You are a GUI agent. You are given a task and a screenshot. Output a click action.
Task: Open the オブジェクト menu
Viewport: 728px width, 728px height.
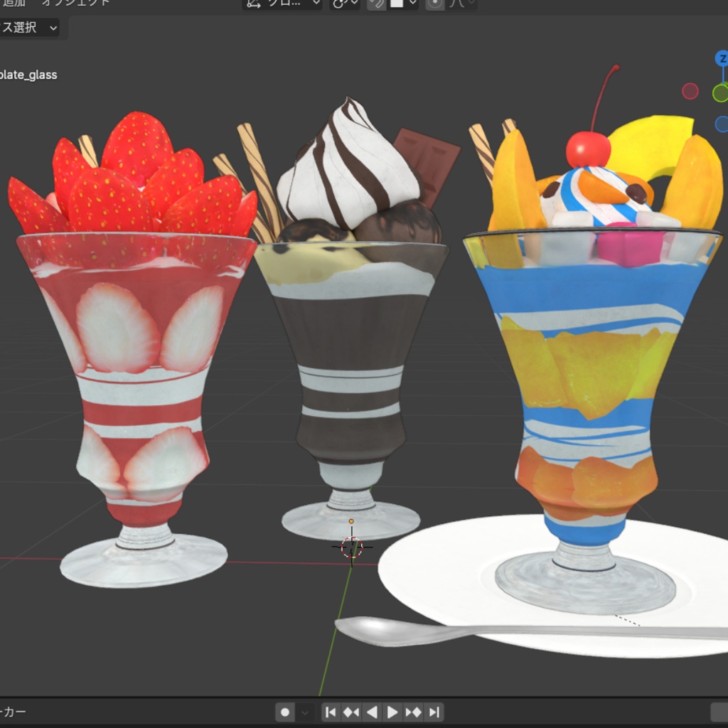(75, 3)
